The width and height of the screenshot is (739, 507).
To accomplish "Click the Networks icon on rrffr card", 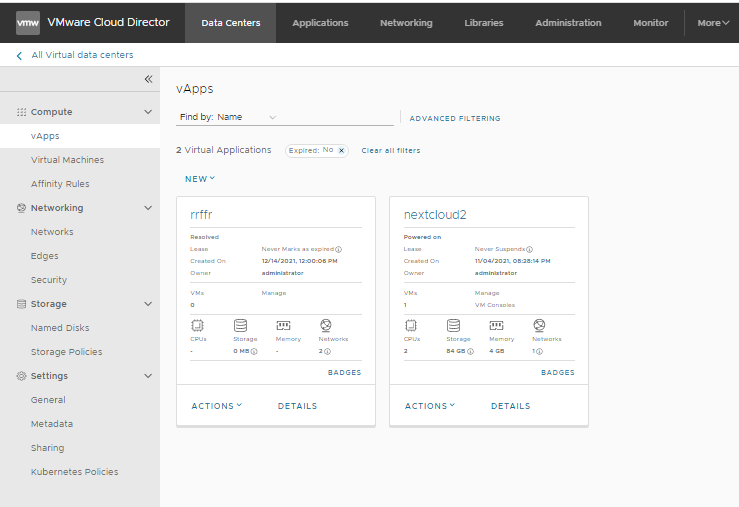I will (x=326, y=326).
